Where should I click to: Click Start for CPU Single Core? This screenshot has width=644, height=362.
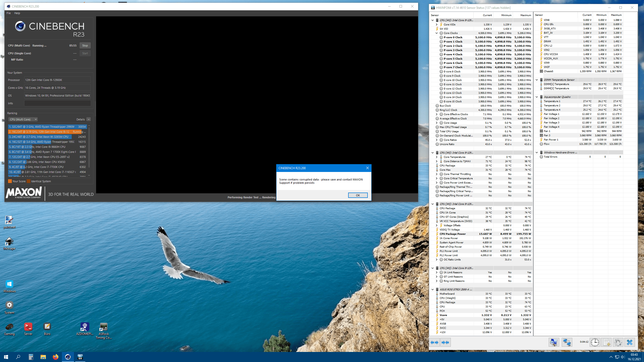85,53
